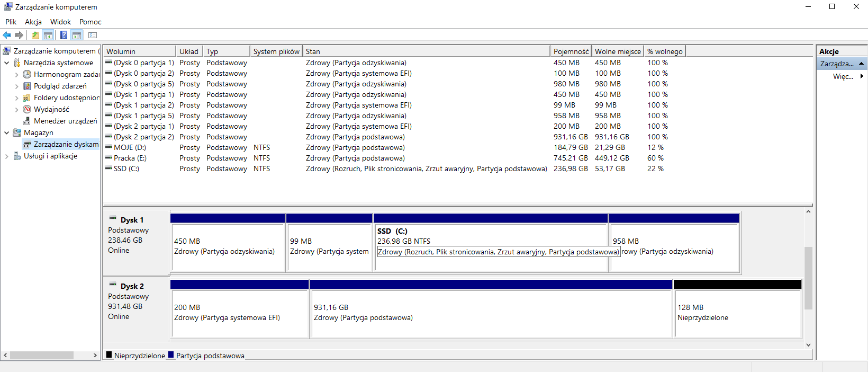868x372 pixels.
Task: Click the disk pane scrollbar up arrow
Action: 808,211
